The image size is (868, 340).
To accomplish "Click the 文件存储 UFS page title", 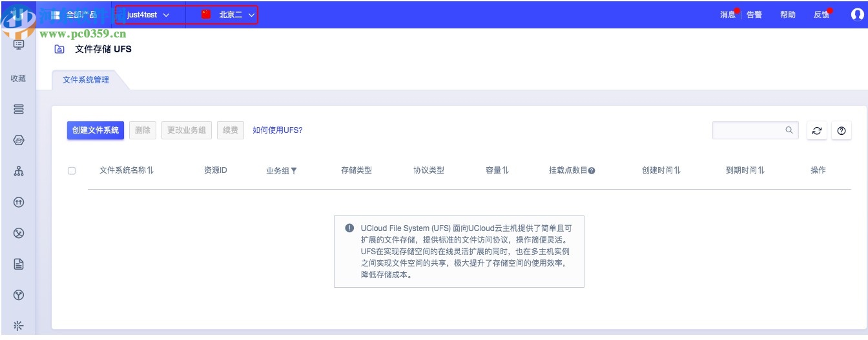I will [103, 49].
